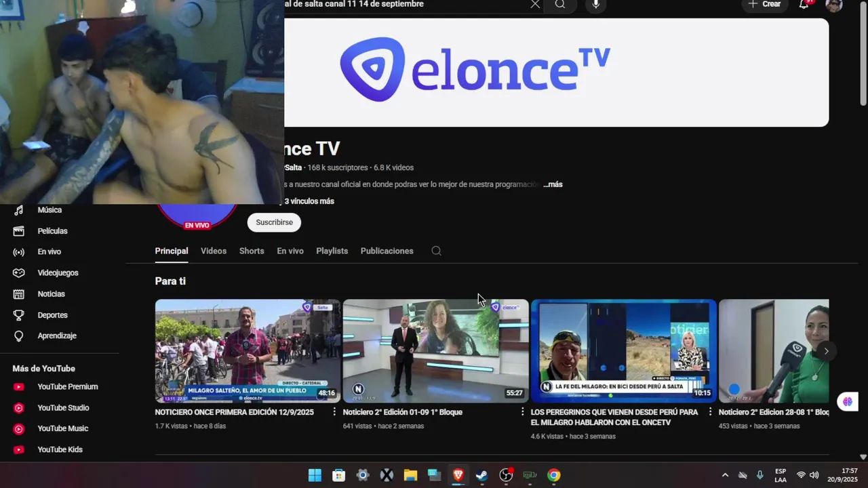Switch to Brave browser in taskbar

pyautogui.click(x=458, y=475)
